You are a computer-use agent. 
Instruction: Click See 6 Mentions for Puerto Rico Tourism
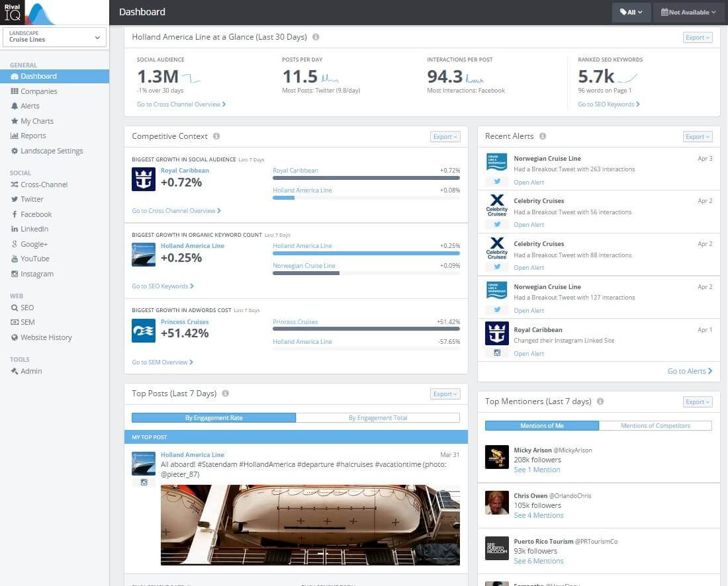(538, 561)
